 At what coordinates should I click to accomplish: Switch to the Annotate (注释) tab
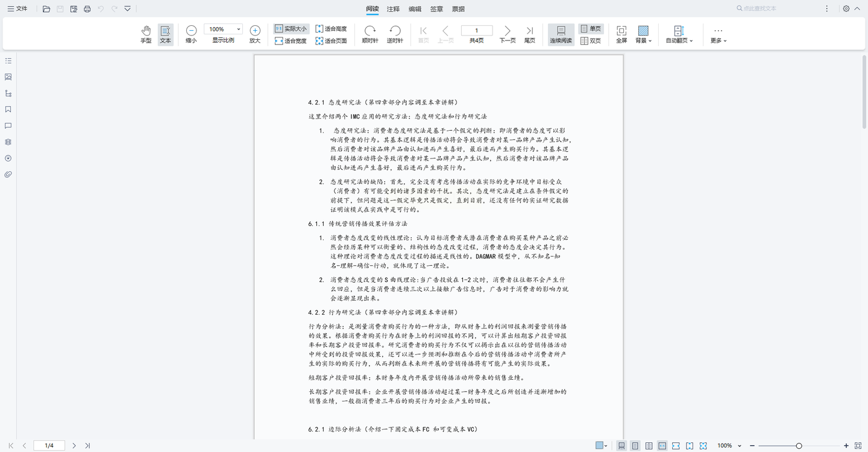(x=393, y=9)
